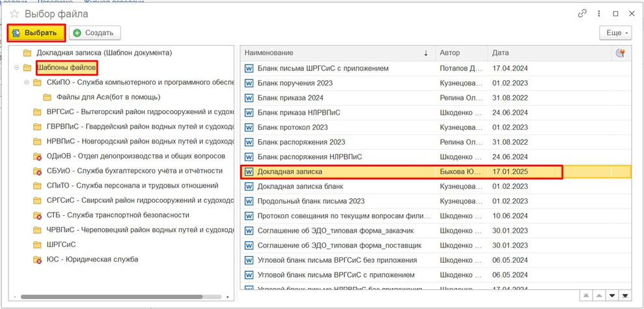Screen dimensions: 644x309
Task: Select the СБУиО folder
Action: click(135, 171)
